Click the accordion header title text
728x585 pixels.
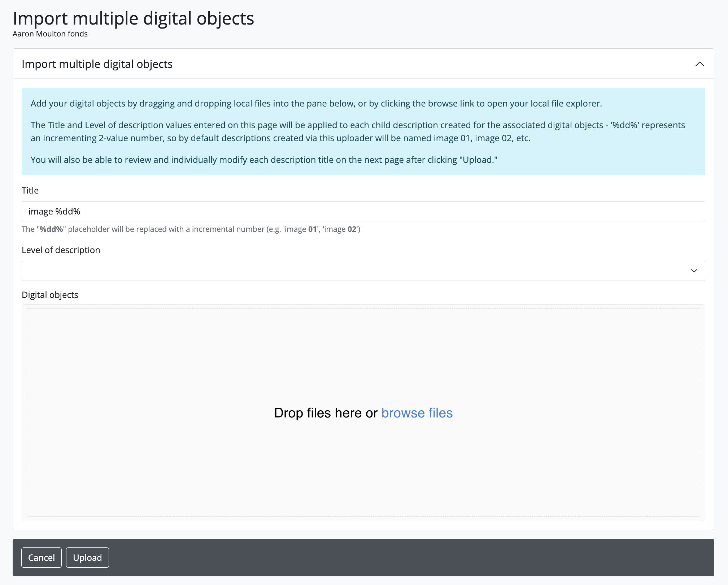tap(97, 64)
